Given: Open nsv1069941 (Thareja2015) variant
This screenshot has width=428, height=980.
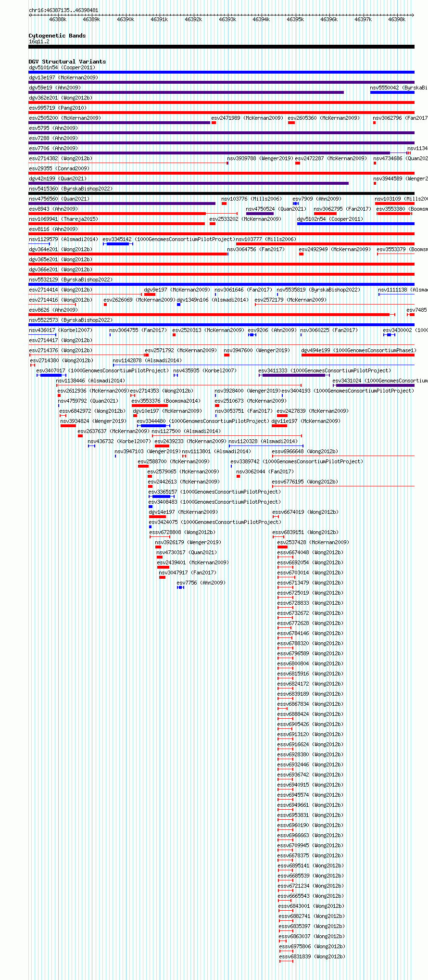Looking at the screenshot, I should [x=63, y=219].
